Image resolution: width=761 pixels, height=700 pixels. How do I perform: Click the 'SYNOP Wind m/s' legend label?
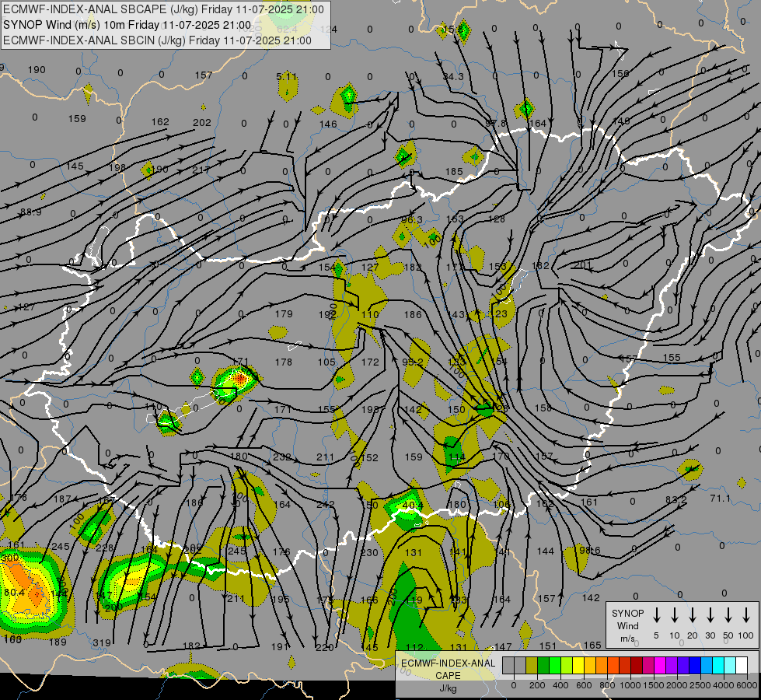click(627, 625)
